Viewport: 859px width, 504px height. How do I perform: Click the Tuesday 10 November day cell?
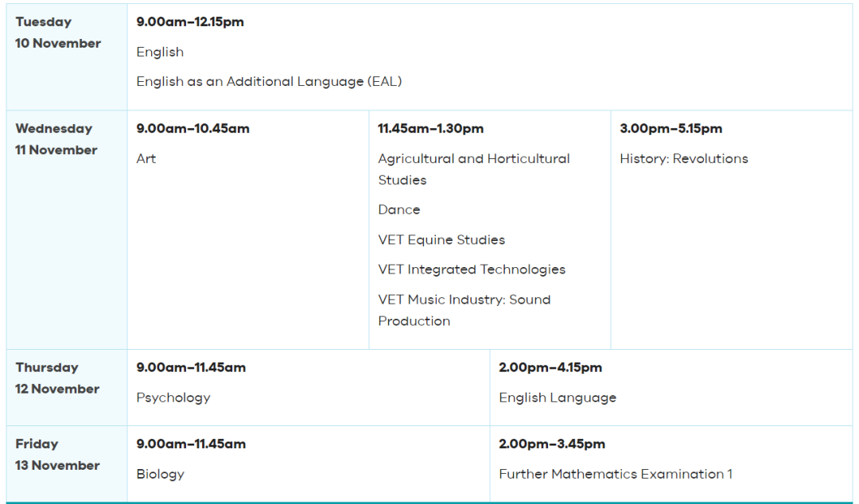coord(58,33)
